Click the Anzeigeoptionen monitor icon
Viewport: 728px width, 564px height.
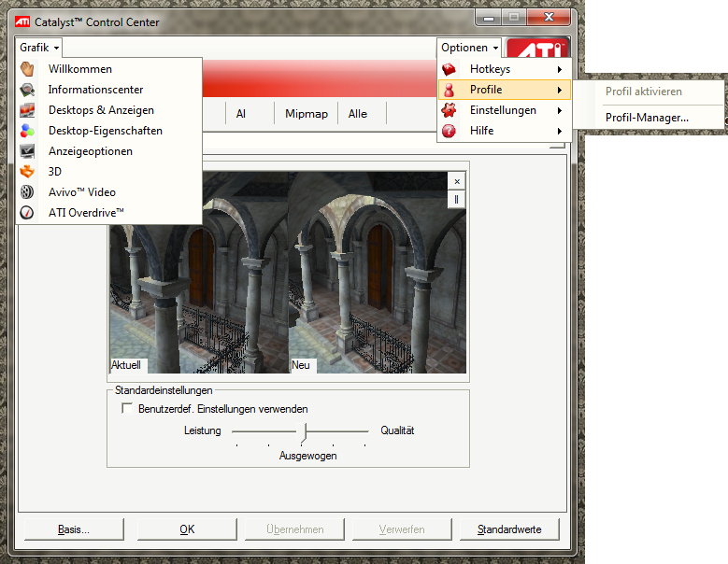[x=28, y=151]
